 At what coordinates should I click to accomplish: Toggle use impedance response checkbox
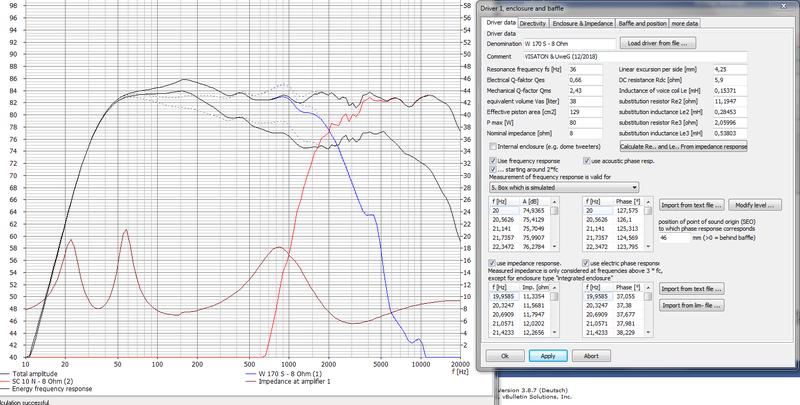(x=490, y=261)
